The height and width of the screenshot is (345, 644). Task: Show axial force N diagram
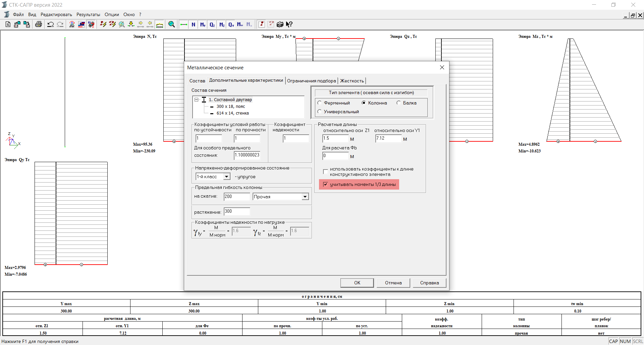(x=194, y=24)
